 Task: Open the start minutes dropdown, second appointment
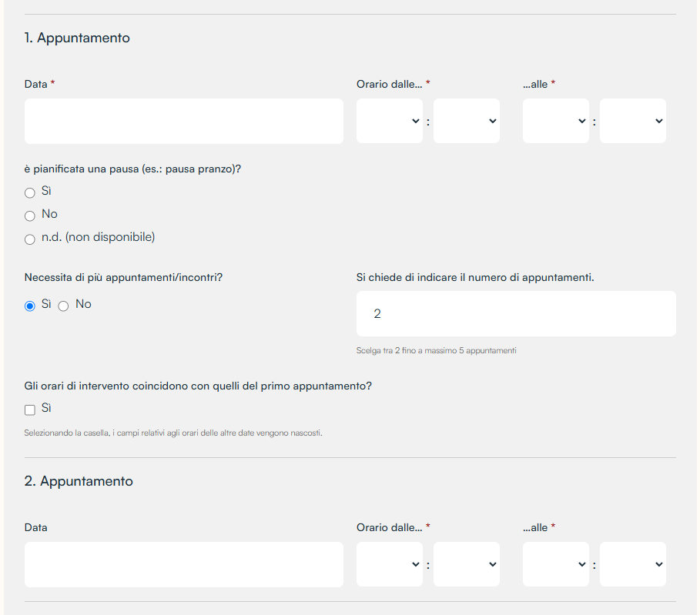pyautogui.click(x=467, y=564)
